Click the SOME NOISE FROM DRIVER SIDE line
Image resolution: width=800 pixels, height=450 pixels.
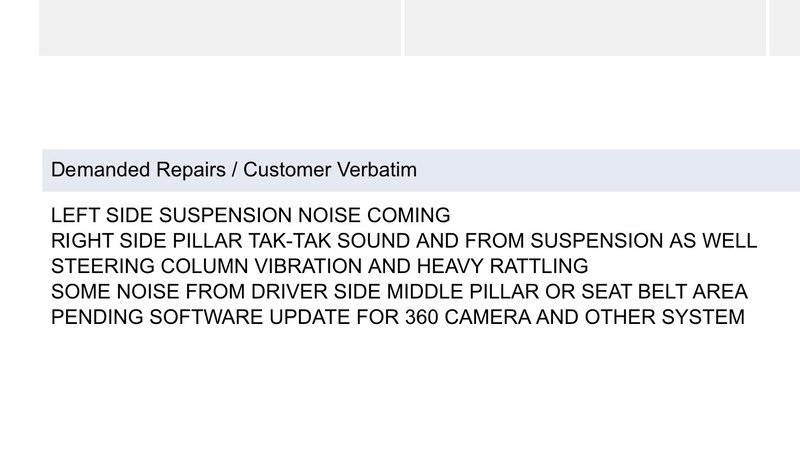tap(399, 292)
